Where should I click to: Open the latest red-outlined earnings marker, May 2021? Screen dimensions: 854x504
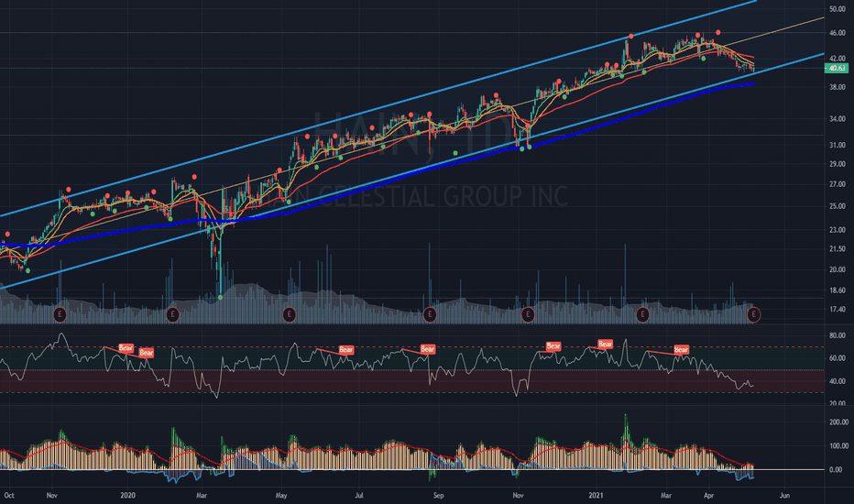pyautogui.click(x=754, y=314)
